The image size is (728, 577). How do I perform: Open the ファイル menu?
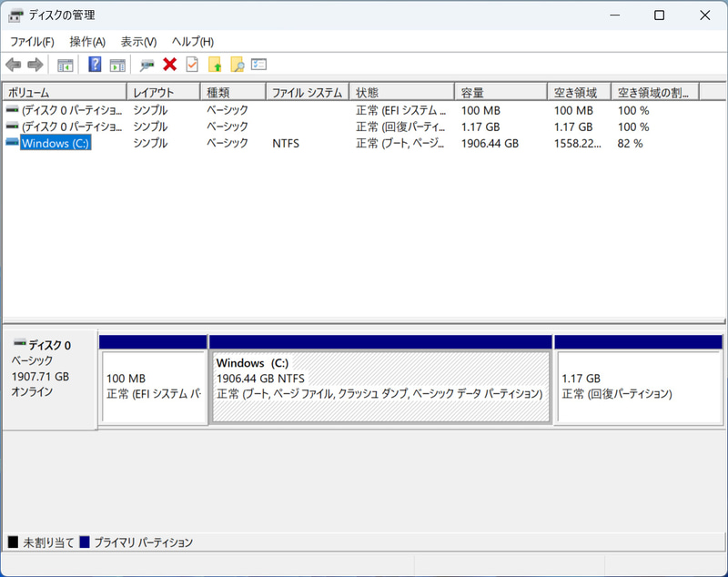pyautogui.click(x=31, y=42)
